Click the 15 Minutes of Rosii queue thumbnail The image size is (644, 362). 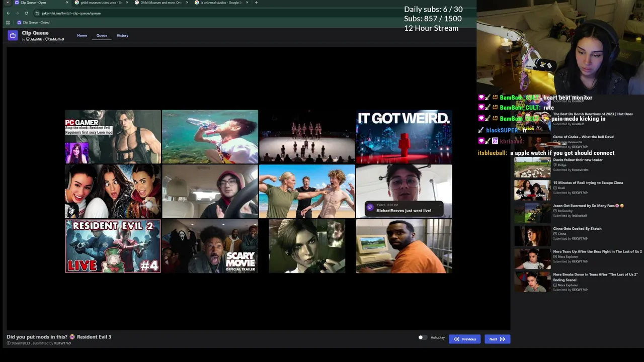click(x=532, y=190)
